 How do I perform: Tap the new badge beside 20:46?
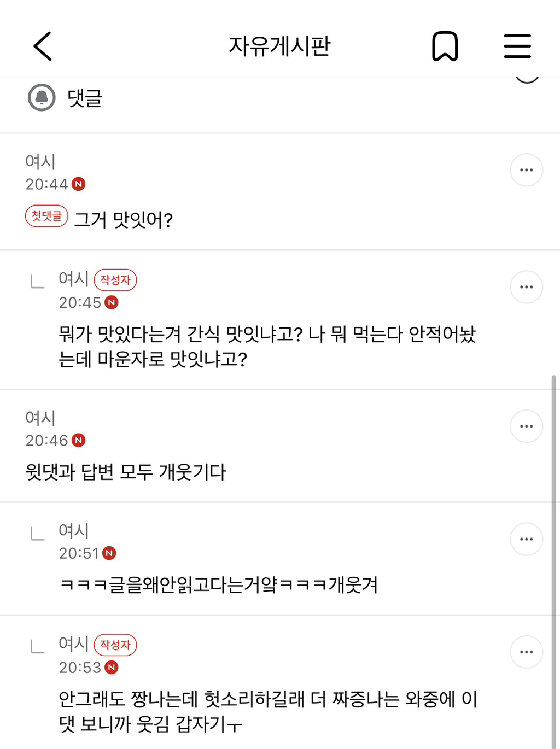(x=79, y=441)
